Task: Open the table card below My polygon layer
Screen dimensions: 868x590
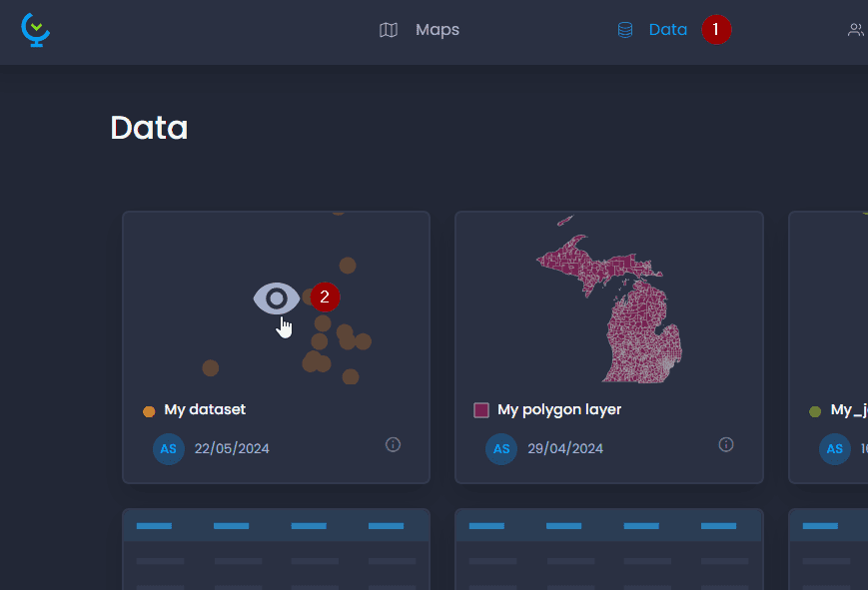Action: (x=609, y=549)
